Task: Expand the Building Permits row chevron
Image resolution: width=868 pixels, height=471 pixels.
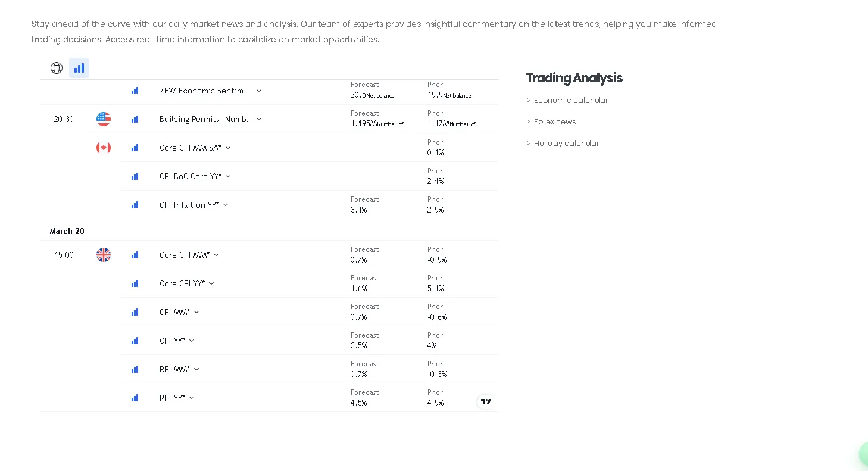Action: pos(259,119)
